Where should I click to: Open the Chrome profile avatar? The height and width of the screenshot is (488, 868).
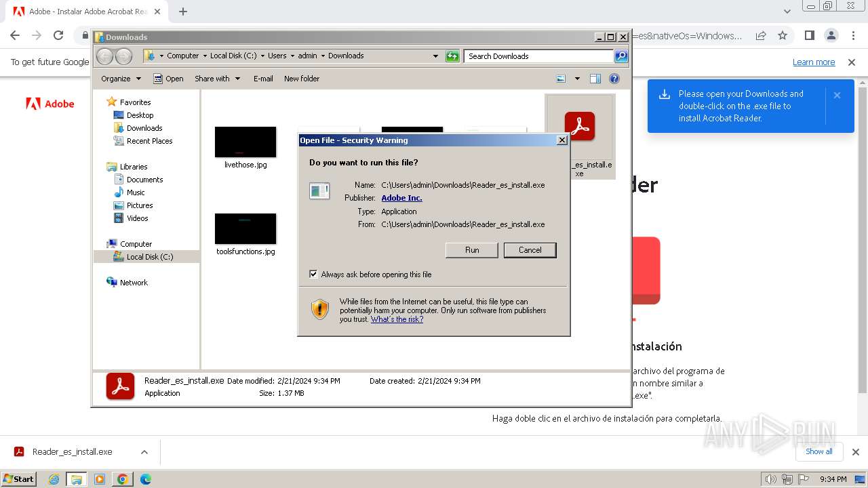coord(831,35)
